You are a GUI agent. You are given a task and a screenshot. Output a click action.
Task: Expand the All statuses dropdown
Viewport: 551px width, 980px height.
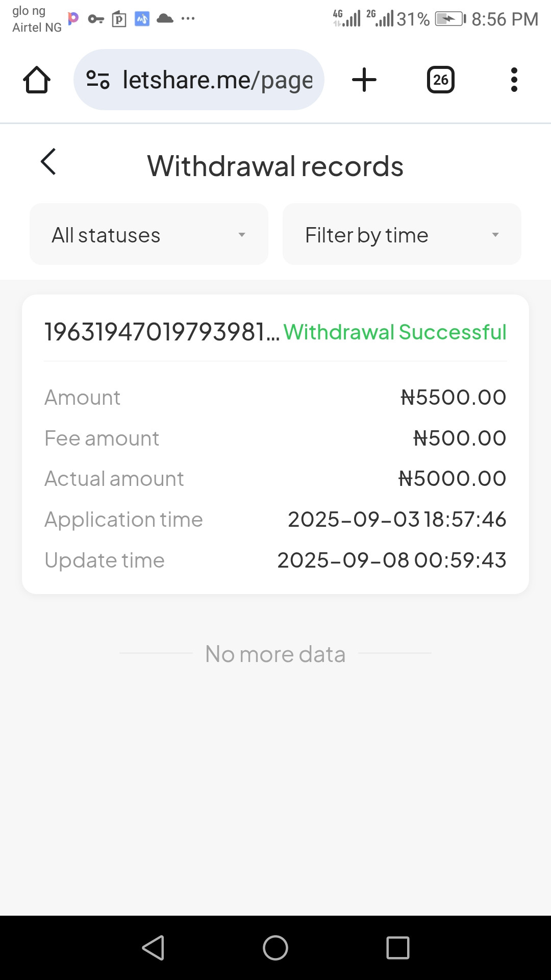pos(148,235)
